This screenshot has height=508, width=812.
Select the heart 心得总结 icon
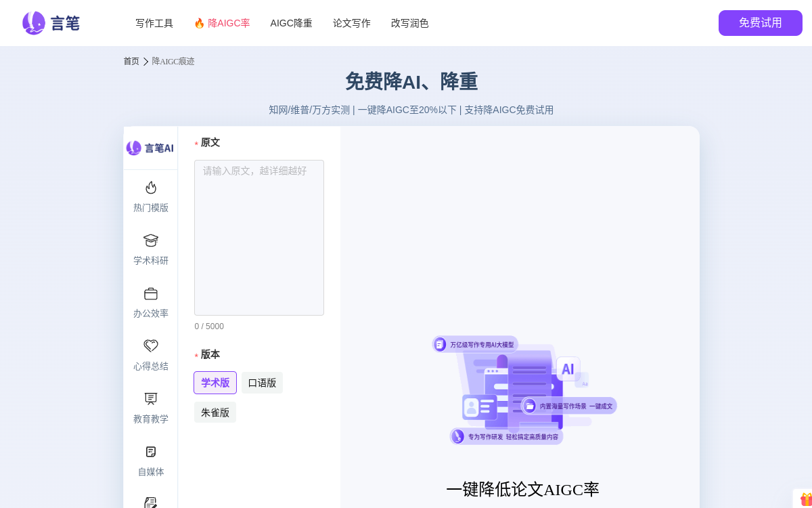[x=151, y=346]
